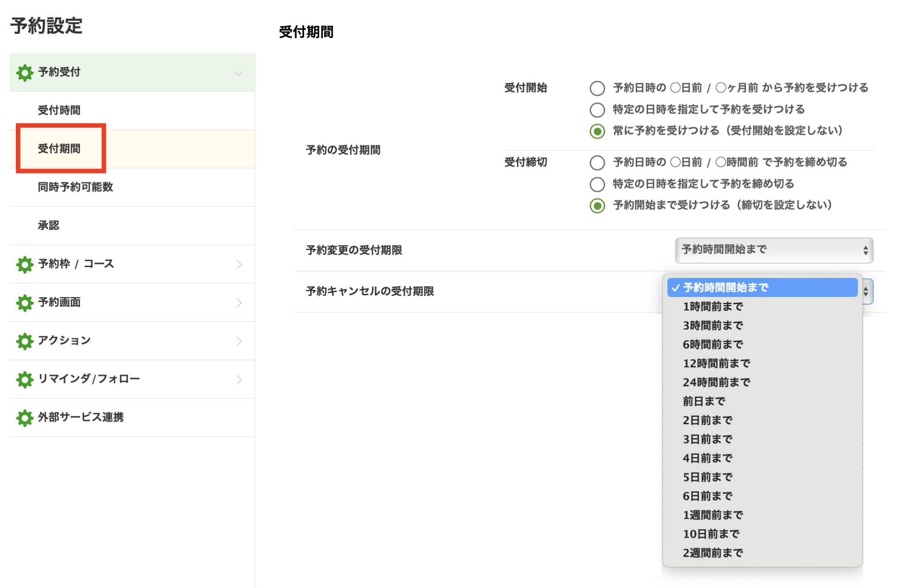Open the 予約変更の受付期限 dropdown
The height and width of the screenshot is (588, 904).
tap(774, 250)
